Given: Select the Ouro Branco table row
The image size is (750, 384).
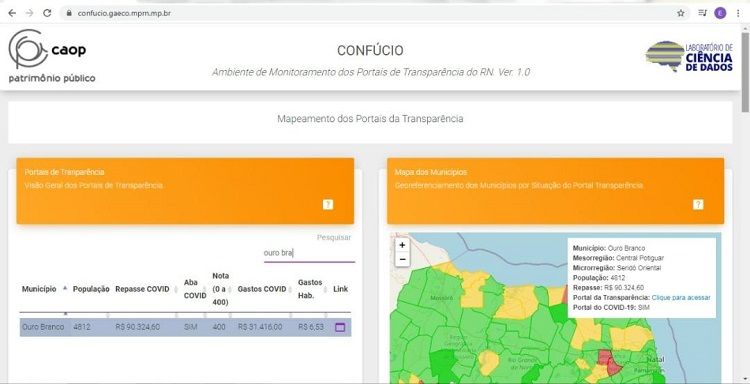Looking at the screenshot, I should coord(186,328).
